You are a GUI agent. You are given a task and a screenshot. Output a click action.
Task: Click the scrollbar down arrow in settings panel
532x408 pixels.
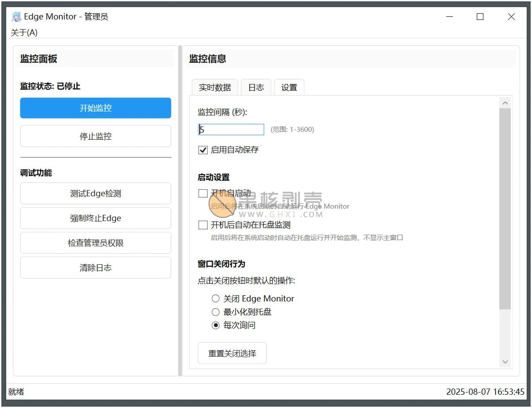[505, 362]
